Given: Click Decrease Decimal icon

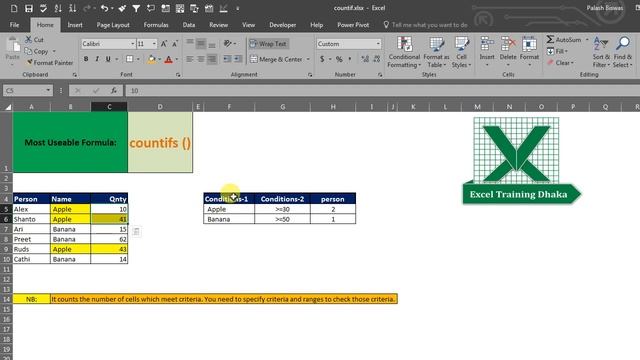Looking at the screenshot, I should tap(377, 59).
